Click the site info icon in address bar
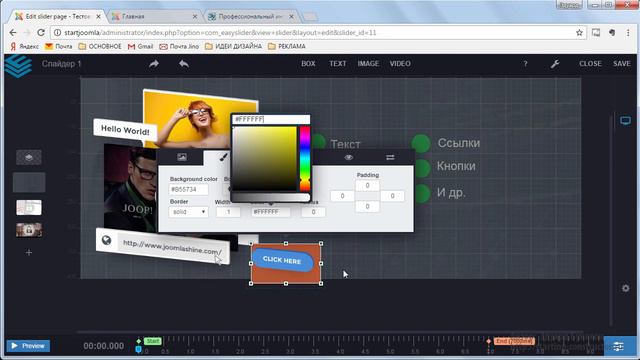Image resolution: width=640 pixels, height=360 pixels. point(58,33)
